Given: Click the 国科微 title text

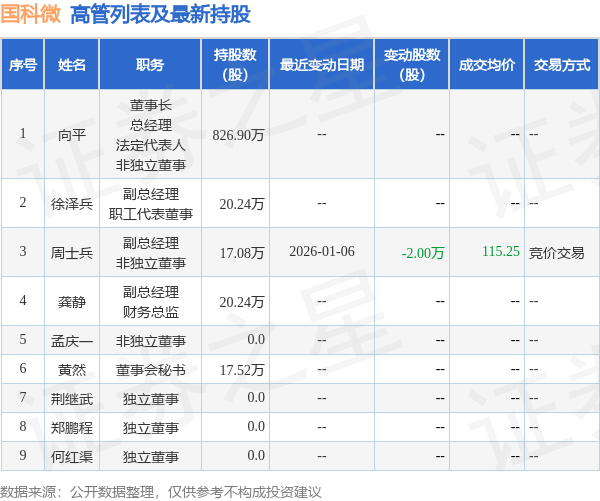Looking at the screenshot, I should tap(31, 15).
